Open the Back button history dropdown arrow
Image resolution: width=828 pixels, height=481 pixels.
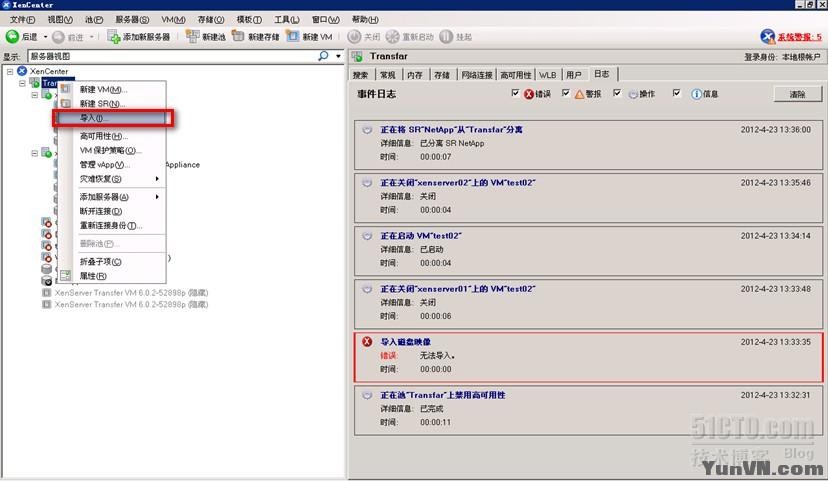tap(45, 37)
